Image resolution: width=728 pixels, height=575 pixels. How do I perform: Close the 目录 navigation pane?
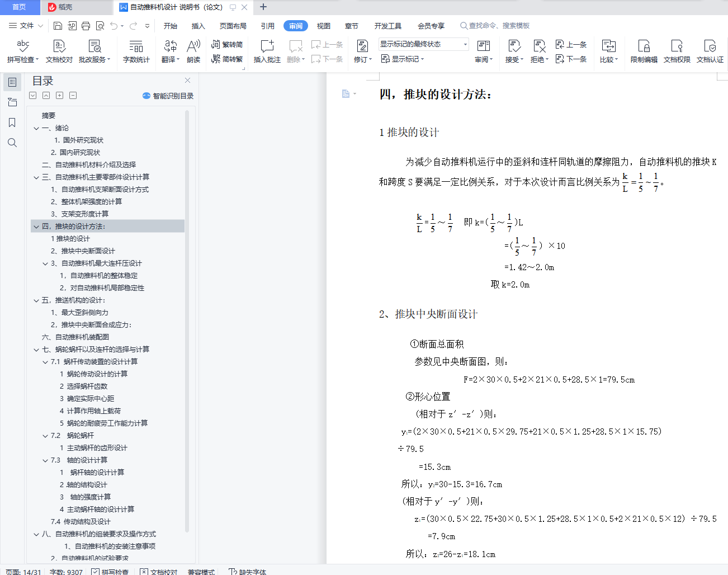[x=188, y=81]
